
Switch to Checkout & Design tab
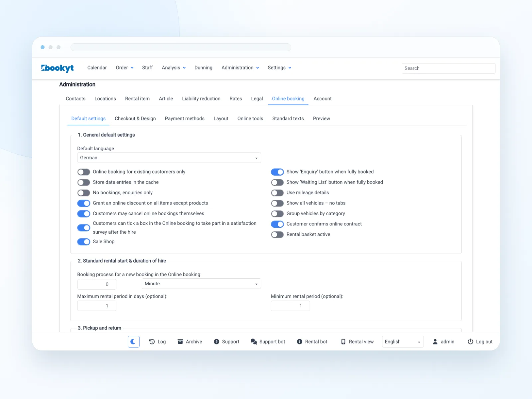[x=135, y=118]
